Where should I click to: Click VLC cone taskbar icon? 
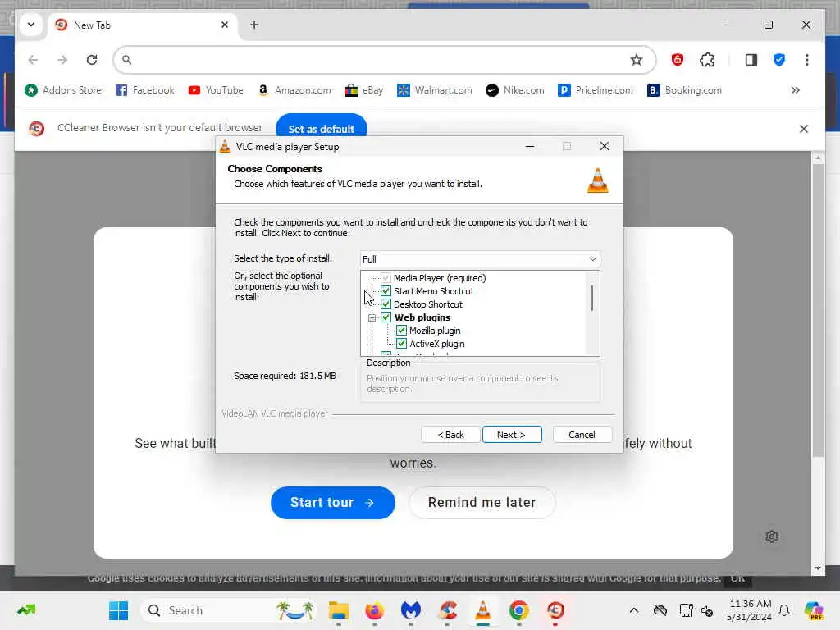[483, 610]
